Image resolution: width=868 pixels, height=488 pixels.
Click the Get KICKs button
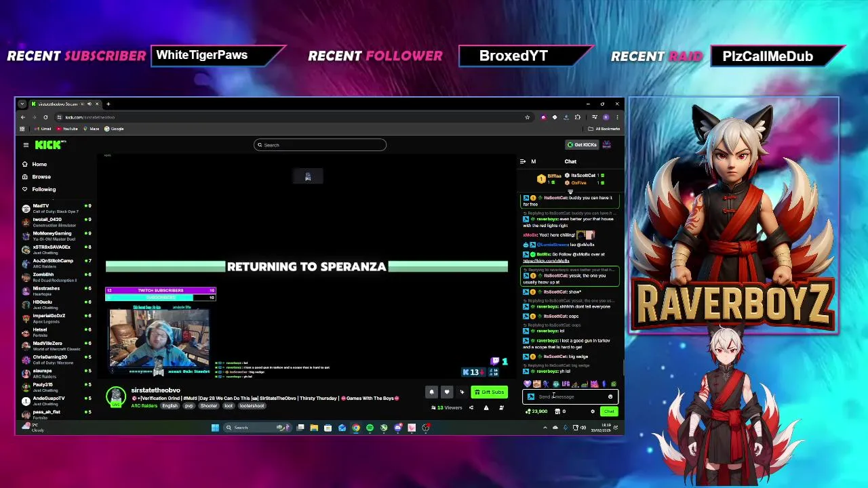(583, 144)
